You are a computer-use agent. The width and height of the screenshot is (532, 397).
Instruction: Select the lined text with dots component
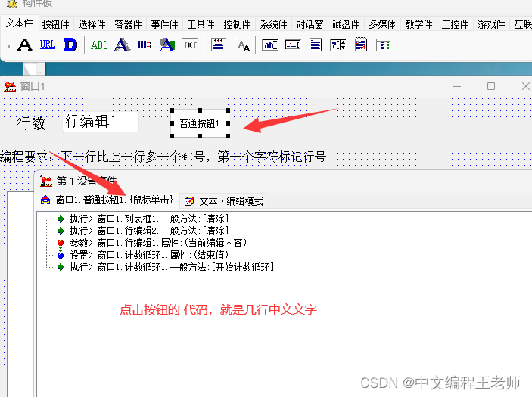(218, 45)
